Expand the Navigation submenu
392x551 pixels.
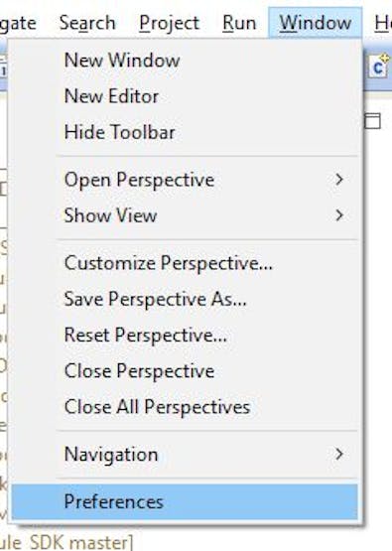click(x=185, y=454)
